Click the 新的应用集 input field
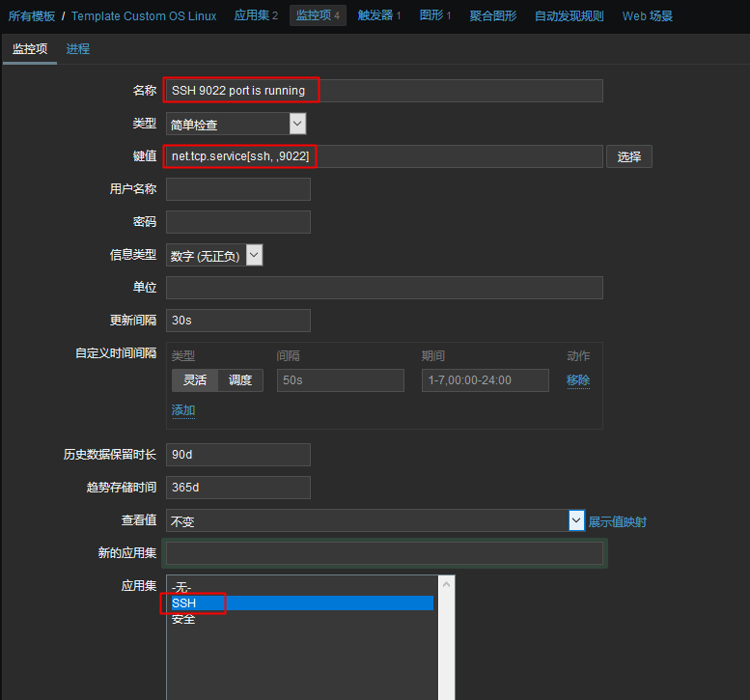 384,553
